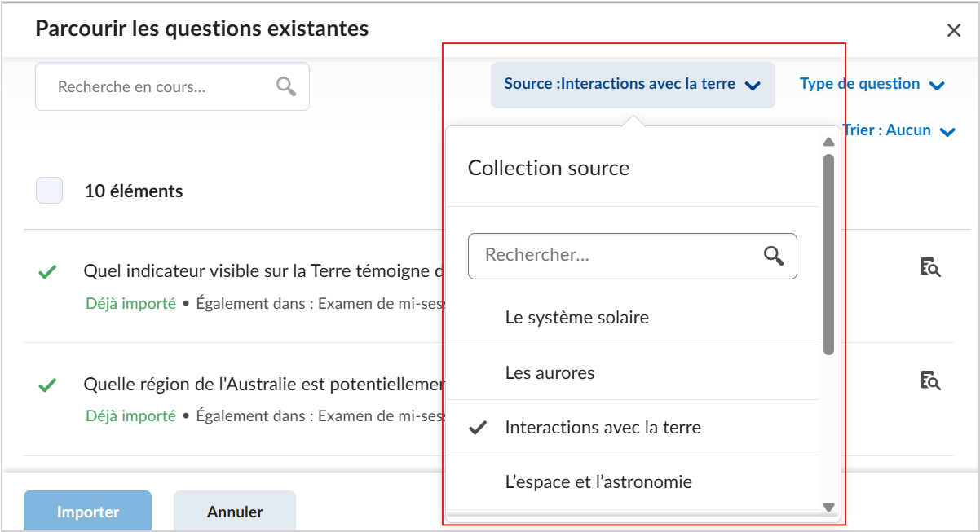Open the Source : Interactions avec la terre dropdown

(633, 85)
